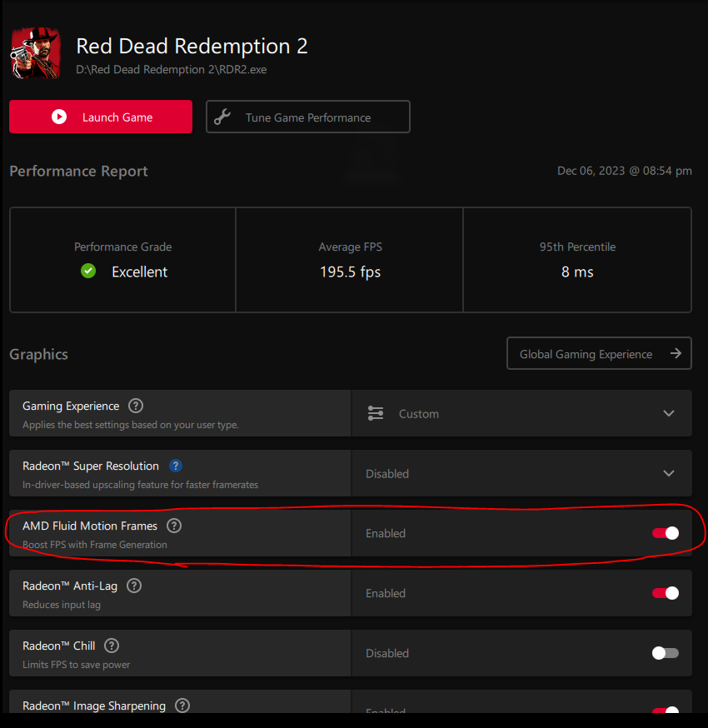Screen dimensions: 708x728
Task: Open help for Radeon Image Sharpening
Action: (182, 706)
